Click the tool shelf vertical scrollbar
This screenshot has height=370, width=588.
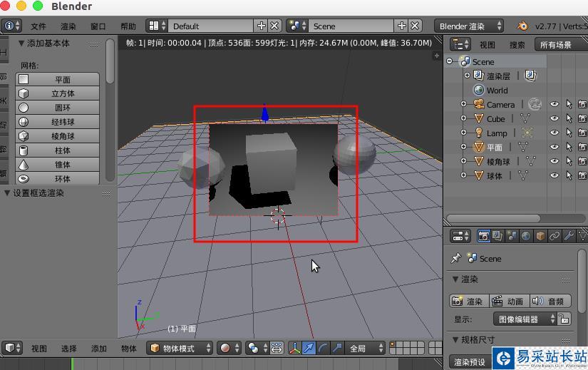pos(110,61)
